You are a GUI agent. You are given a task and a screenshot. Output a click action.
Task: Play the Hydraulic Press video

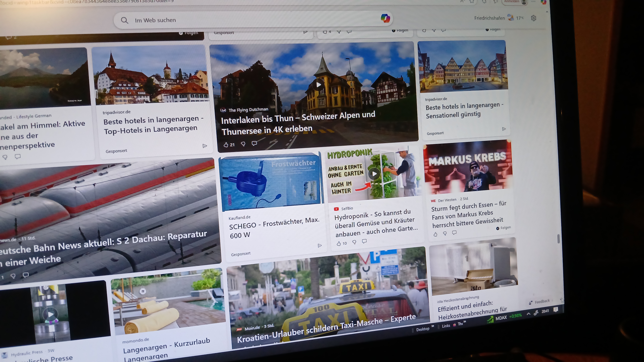tap(51, 315)
